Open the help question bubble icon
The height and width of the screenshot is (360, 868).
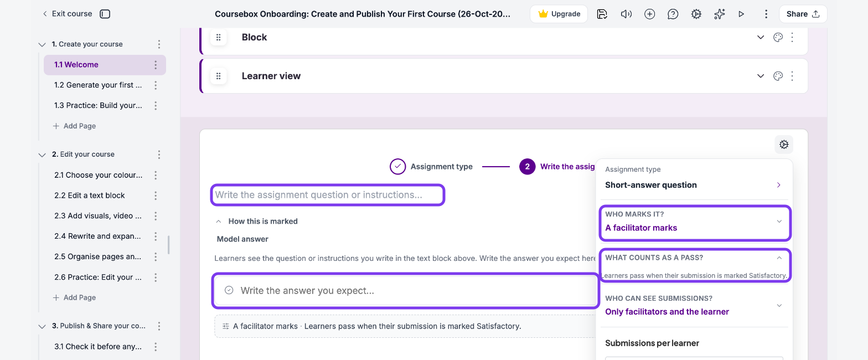tap(673, 14)
